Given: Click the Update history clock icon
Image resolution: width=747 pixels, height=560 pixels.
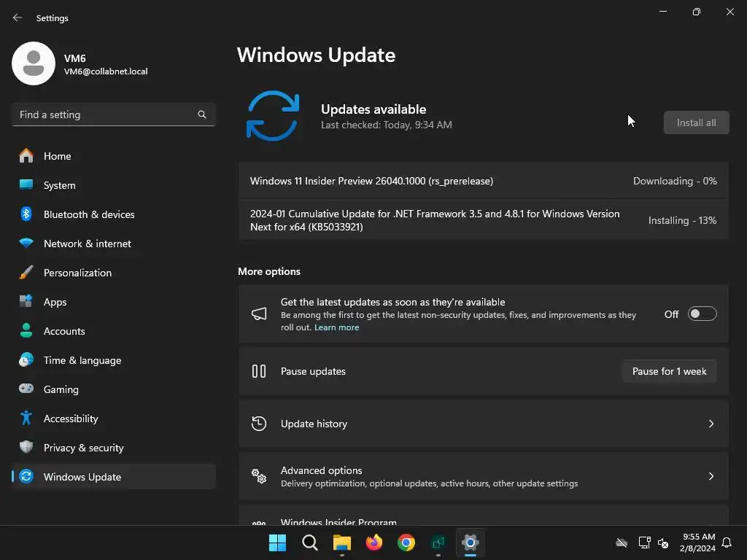Looking at the screenshot, I should [x=259, y=424].
